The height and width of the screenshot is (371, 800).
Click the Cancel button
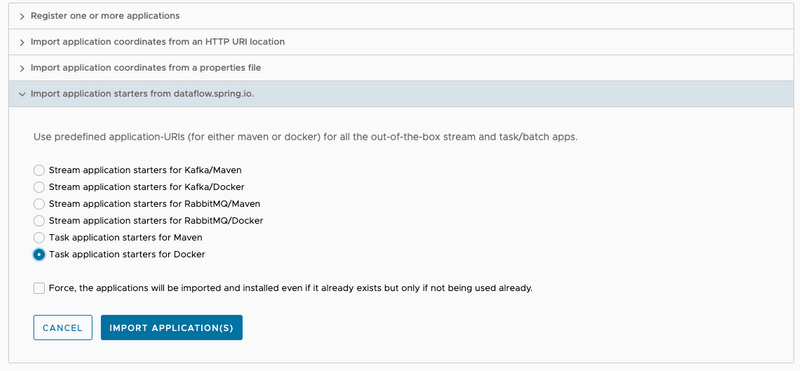click(63, 328)
